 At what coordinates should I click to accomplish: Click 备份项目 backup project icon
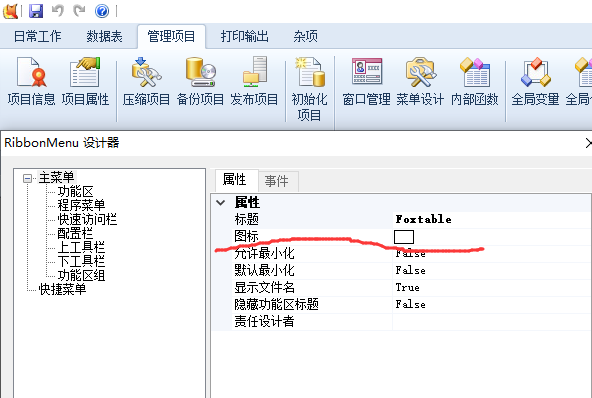pos(200,81)
